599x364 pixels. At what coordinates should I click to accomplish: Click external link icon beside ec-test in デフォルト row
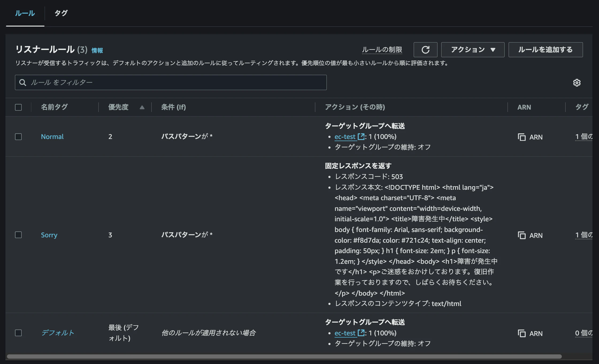(361, 333)
